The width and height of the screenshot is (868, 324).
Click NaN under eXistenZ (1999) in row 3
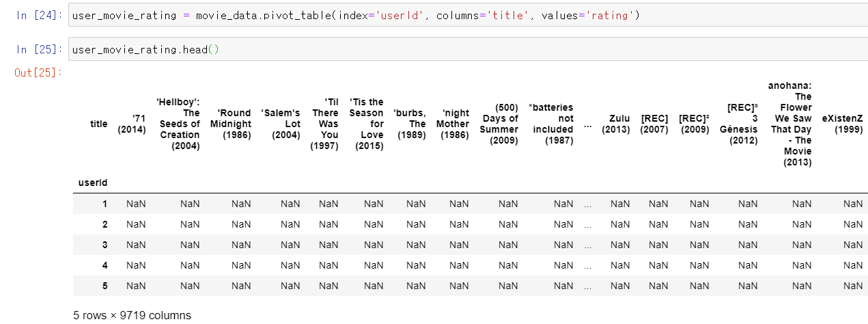(x=853, y=245)
